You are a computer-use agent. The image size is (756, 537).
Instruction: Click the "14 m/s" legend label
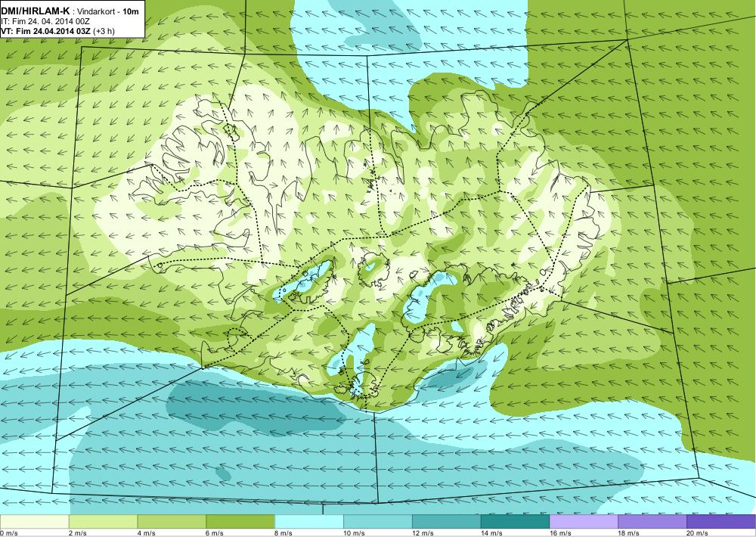pyautogui.click(x=492, y=533)
